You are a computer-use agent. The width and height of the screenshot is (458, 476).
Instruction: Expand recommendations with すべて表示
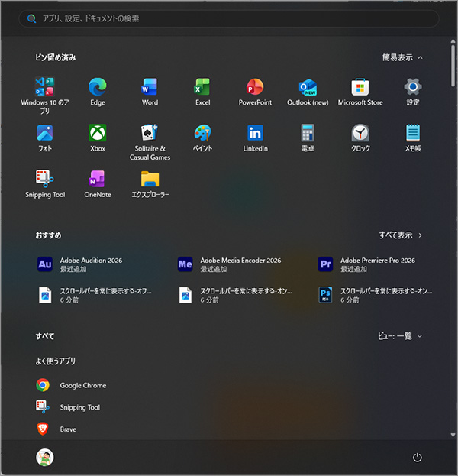pos(401,235)
